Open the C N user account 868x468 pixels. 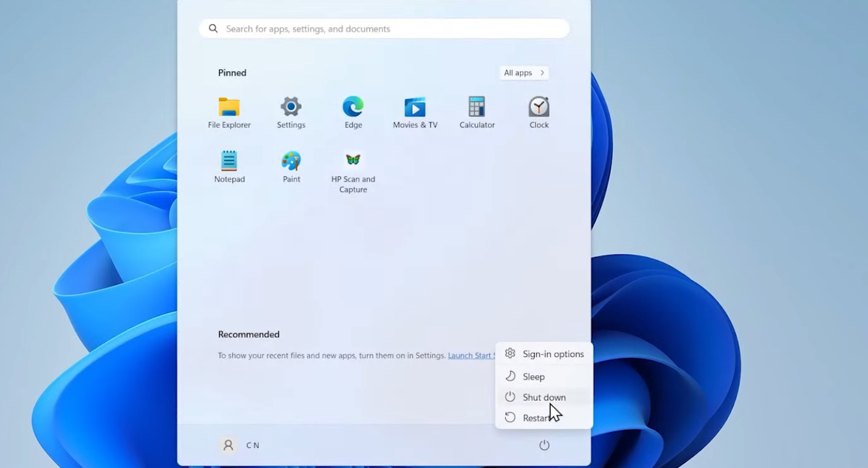[x=240, y=445]
